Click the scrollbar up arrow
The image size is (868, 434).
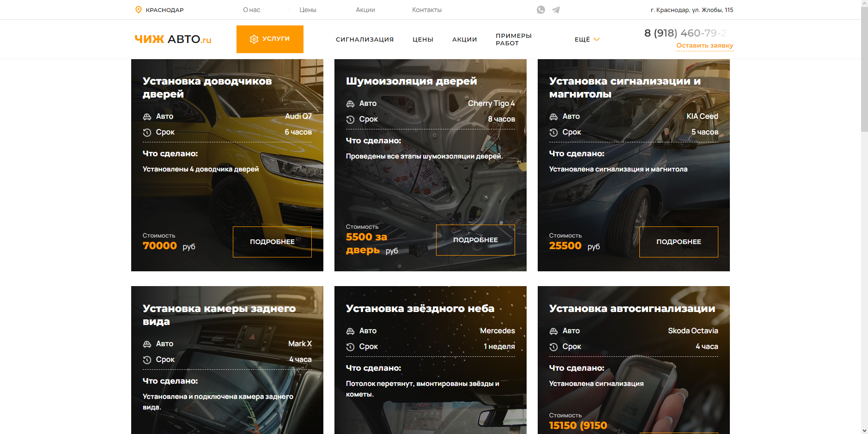pyautogui.click(x=864, y=3)
